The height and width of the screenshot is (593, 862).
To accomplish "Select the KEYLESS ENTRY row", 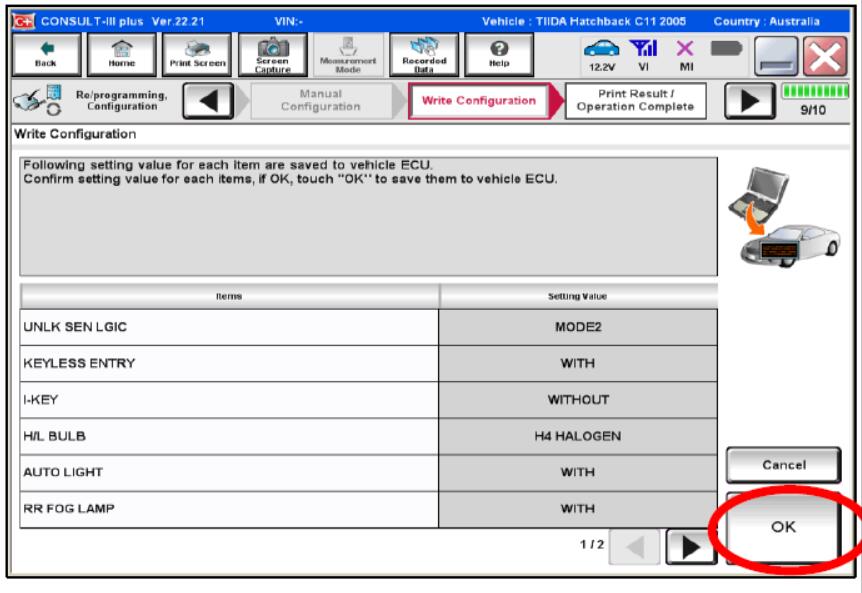I will (368, 363).
